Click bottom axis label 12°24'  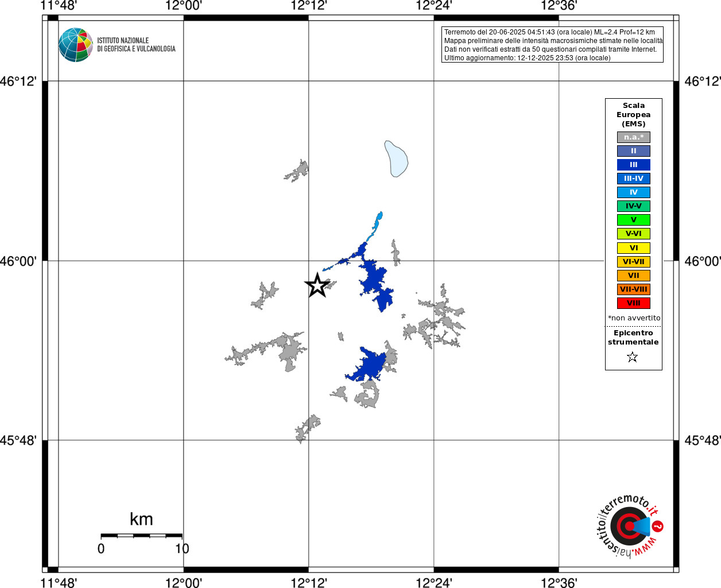[x=434, y=583]
